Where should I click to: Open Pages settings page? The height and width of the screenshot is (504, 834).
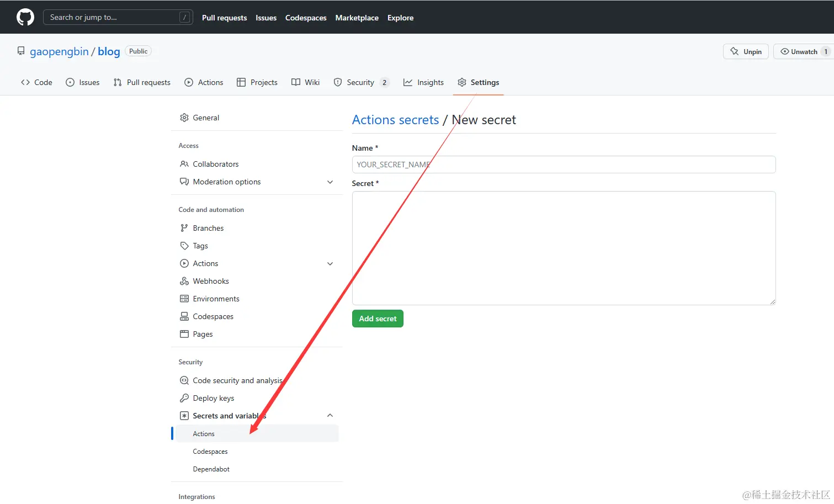pos(257,334)
